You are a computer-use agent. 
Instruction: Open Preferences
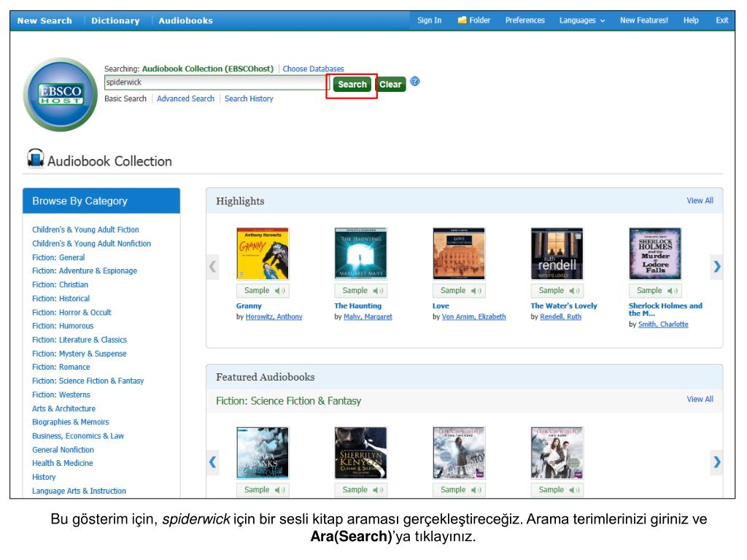pos(525,20)
